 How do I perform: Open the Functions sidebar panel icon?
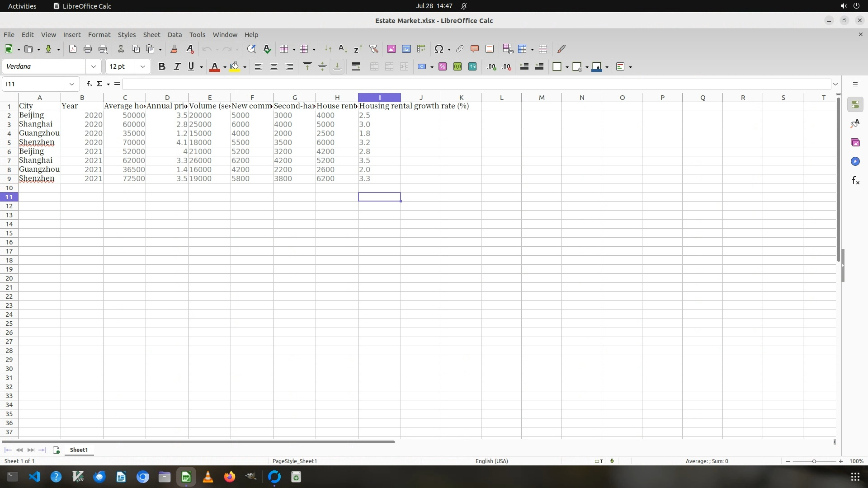pyautogui.click(x=855, y=181)
